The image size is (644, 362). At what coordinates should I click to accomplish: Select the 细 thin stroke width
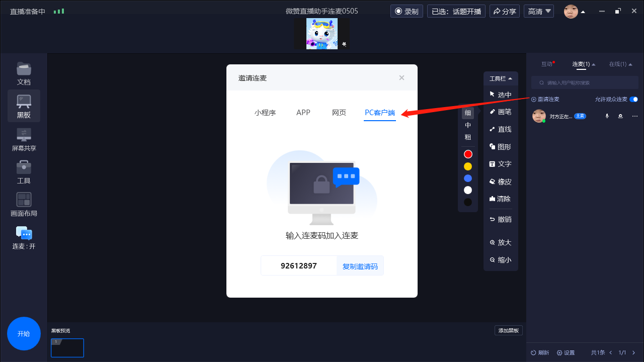coord(468,113)
